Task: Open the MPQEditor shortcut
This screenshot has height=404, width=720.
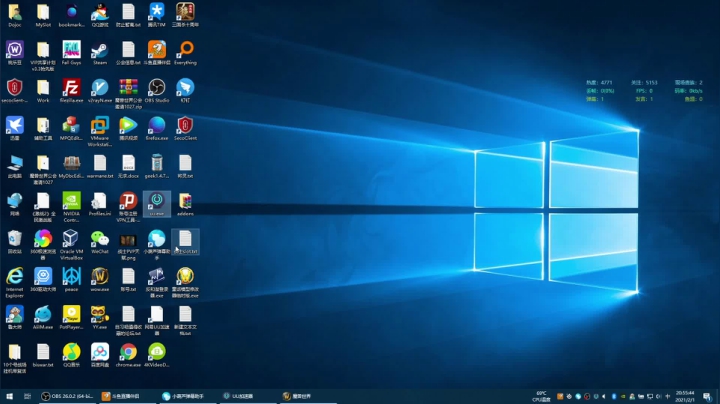Action: 71,128
